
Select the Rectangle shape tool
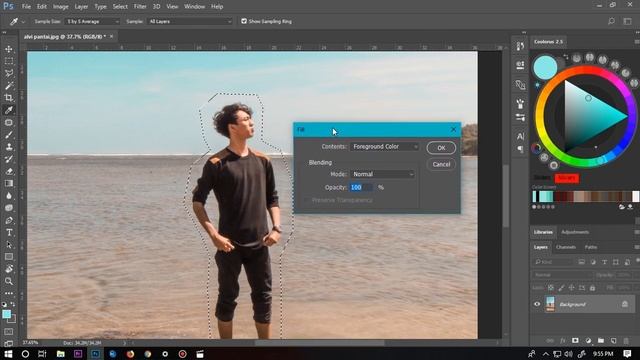click(9, 257)
